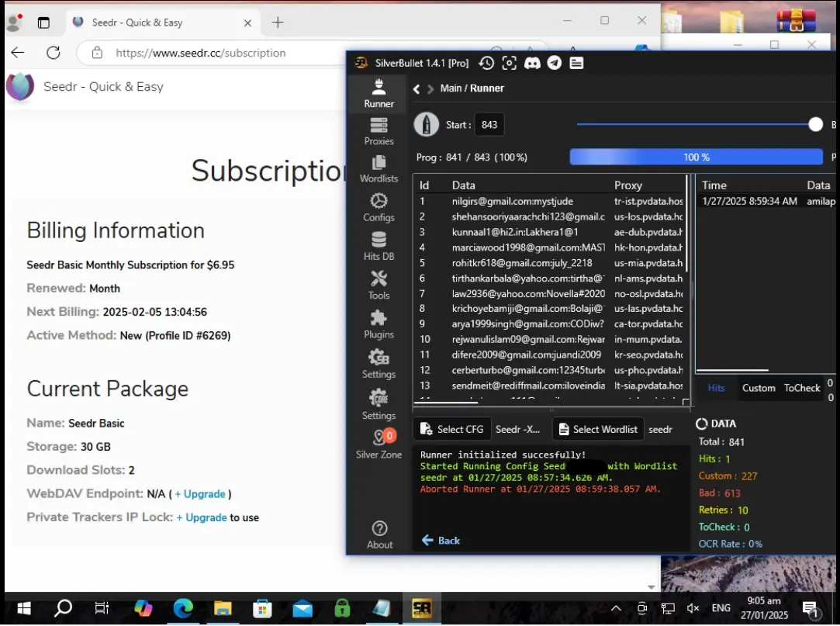Click the SilverBullet SB icon in taskbar
This screenshot has width=840, height=626.
422,608
